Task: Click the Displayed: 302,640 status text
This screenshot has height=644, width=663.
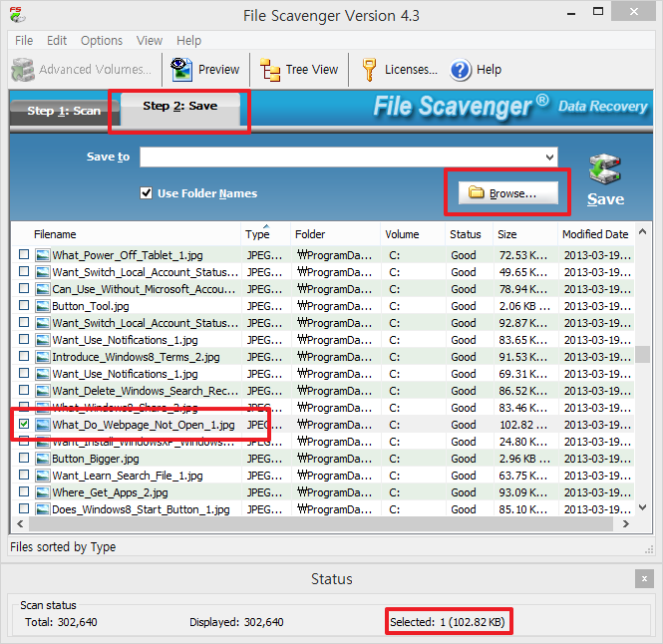Action: click(x=236, y=622)
